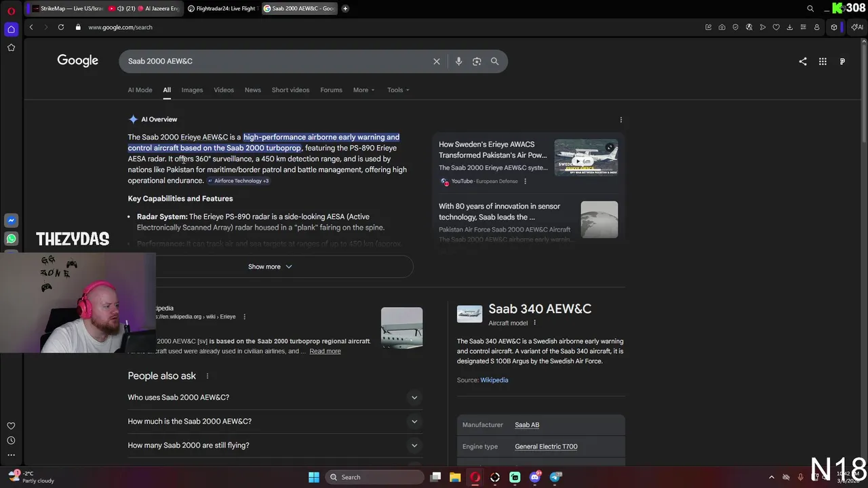This screenshot has width=868, height=488.
Task: Open a new browser tab
Action: pyautogui.click(x=345, y=9)
